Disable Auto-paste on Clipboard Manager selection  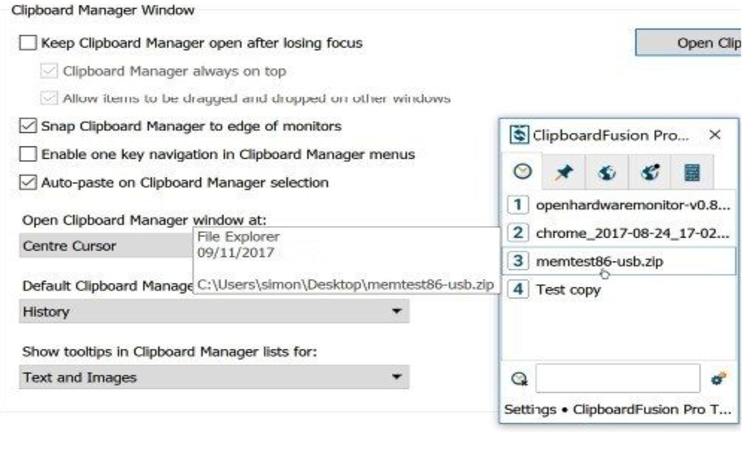click(28, 183)
